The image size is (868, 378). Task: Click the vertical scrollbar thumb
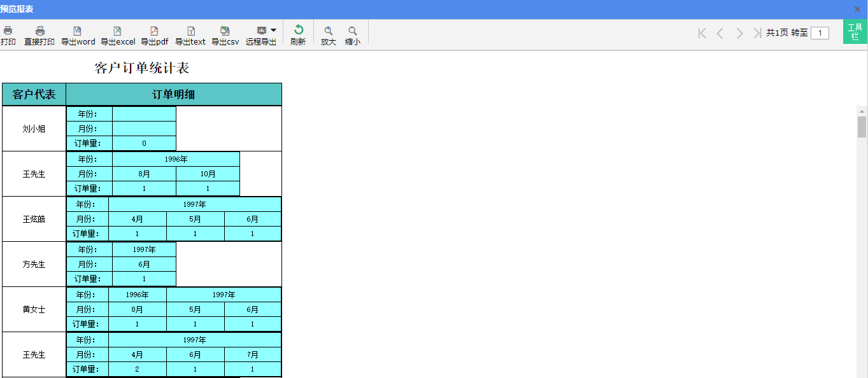point(862,127)
